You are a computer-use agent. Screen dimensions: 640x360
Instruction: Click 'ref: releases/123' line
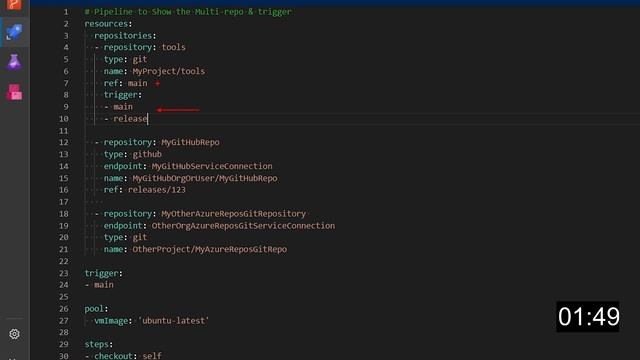(x=144, y=190)
